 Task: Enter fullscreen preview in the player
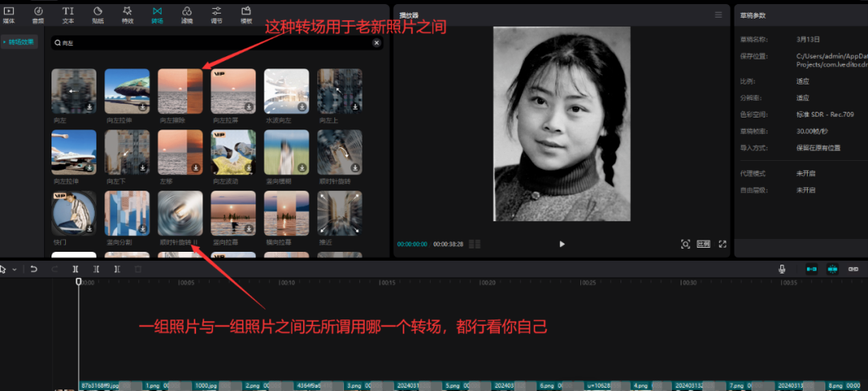click(723, 244)
